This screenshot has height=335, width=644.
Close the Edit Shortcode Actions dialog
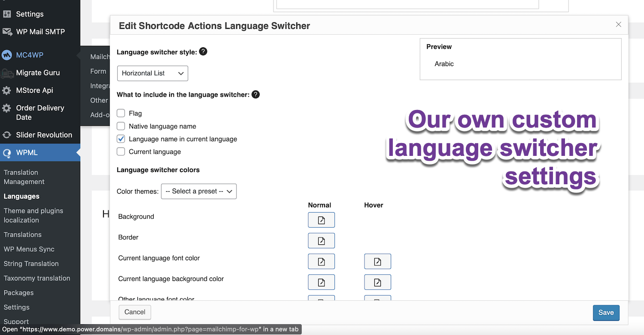coord(619,24)
